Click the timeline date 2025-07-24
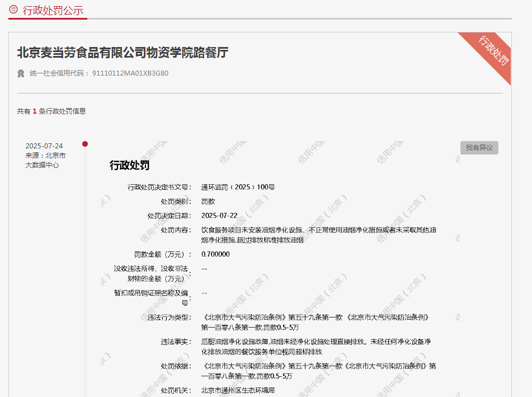 pos(44,146)
